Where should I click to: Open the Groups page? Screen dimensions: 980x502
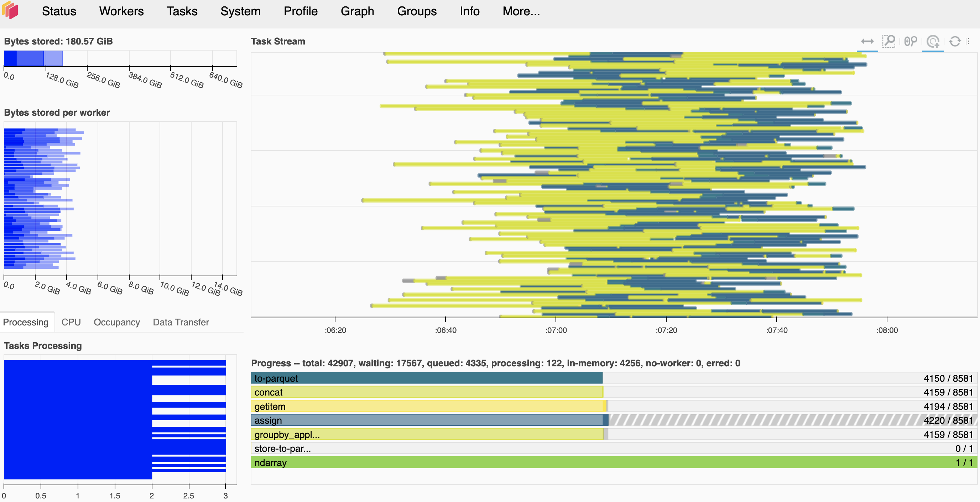click(417, 11)
